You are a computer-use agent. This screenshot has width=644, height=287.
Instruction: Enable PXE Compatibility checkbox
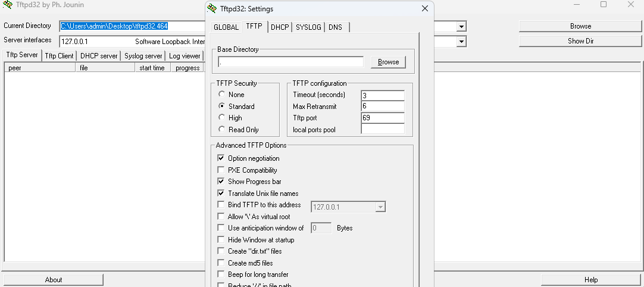pyautogui.click(x=221, y=170)
